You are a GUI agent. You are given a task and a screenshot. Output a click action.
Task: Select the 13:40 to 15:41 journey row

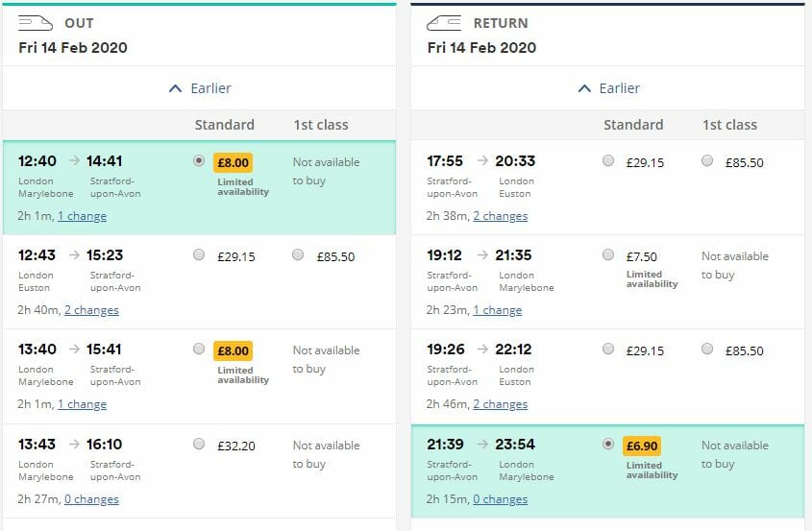click(x=199, y=376)
